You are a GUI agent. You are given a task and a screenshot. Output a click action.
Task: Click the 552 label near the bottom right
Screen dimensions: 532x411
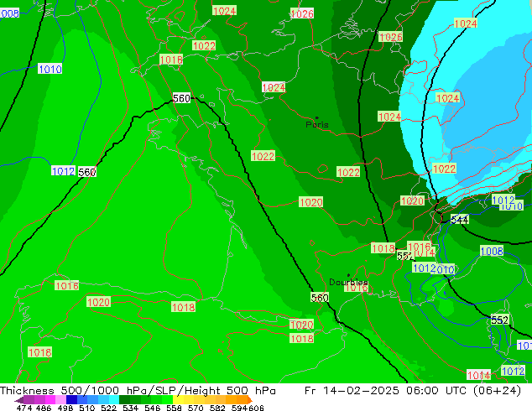[x=500, y=320]
